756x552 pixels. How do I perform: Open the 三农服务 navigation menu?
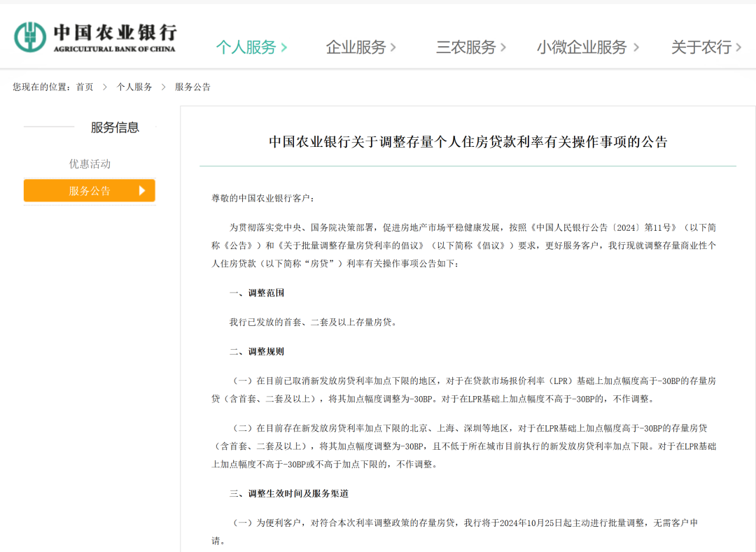point(471,47)
